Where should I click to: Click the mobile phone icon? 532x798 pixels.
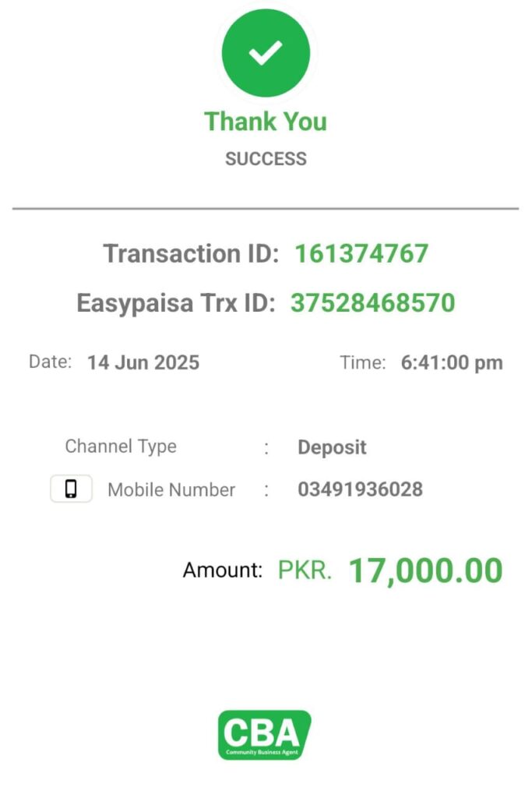[x=71, y=489]
